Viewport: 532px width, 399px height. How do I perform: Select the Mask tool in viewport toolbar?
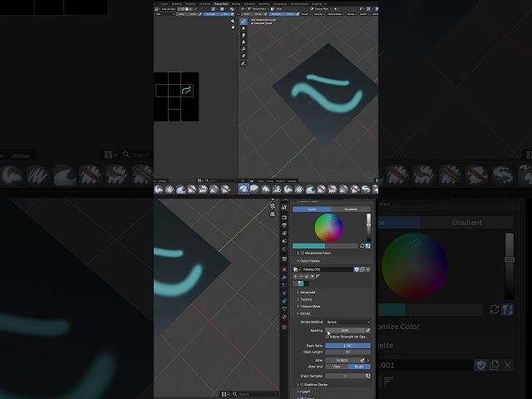(x=244, y=56)
